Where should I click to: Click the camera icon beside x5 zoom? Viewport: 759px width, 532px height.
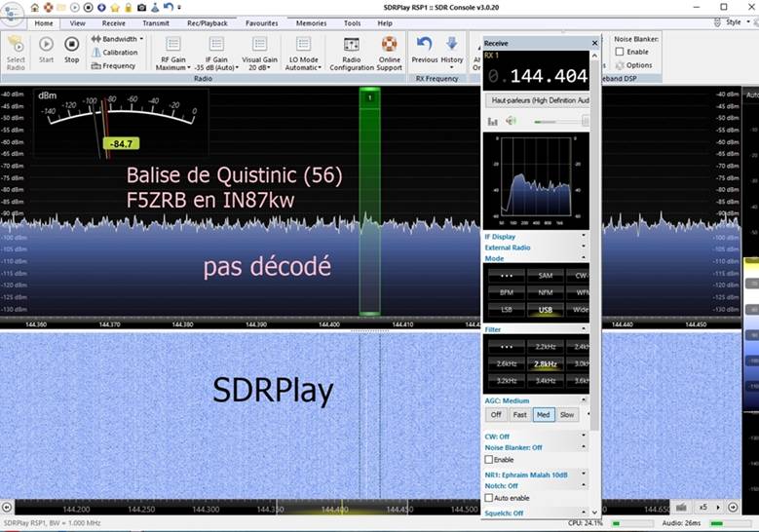pos(681,508)
